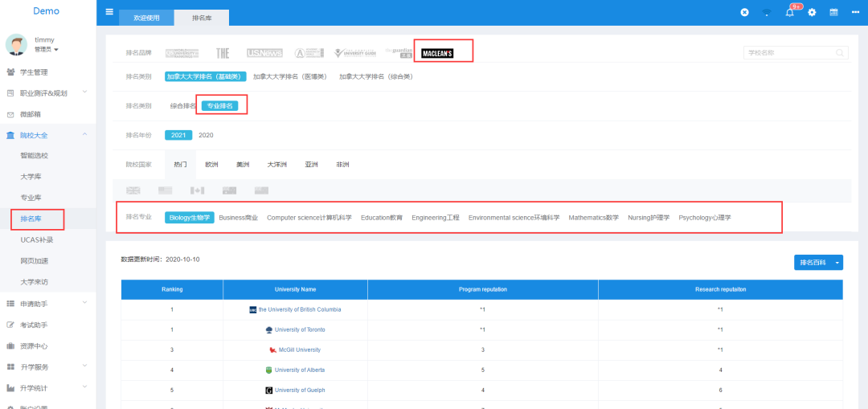Select Business商业 ranking subject

pyautogui.click(x=239, y=218)
